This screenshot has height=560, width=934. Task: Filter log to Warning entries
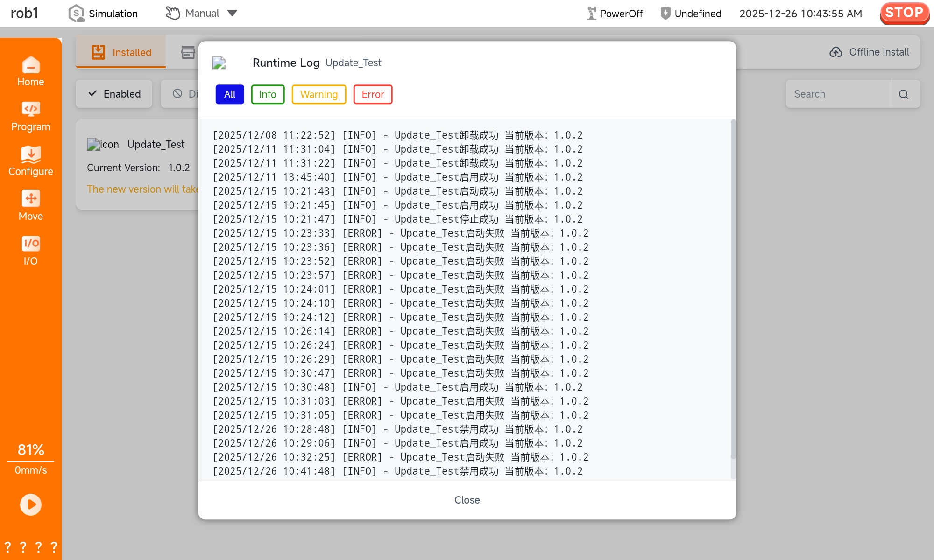(318, 94)
